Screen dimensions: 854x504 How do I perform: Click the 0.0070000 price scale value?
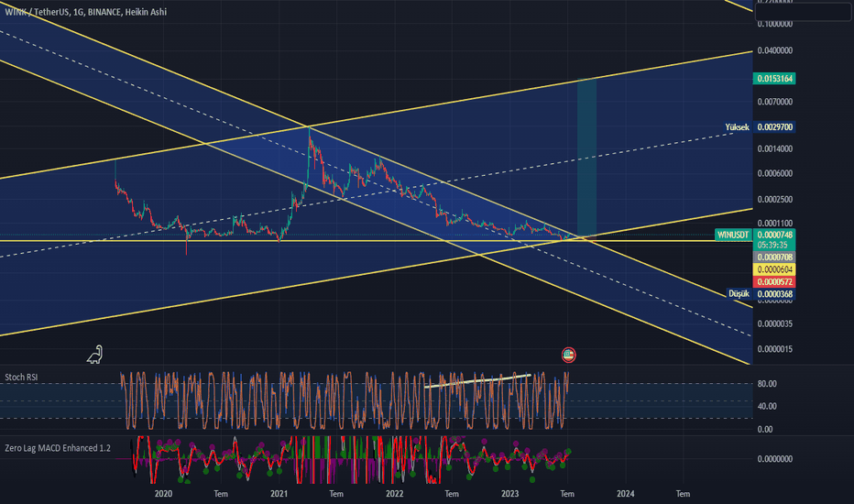(774, 102)
